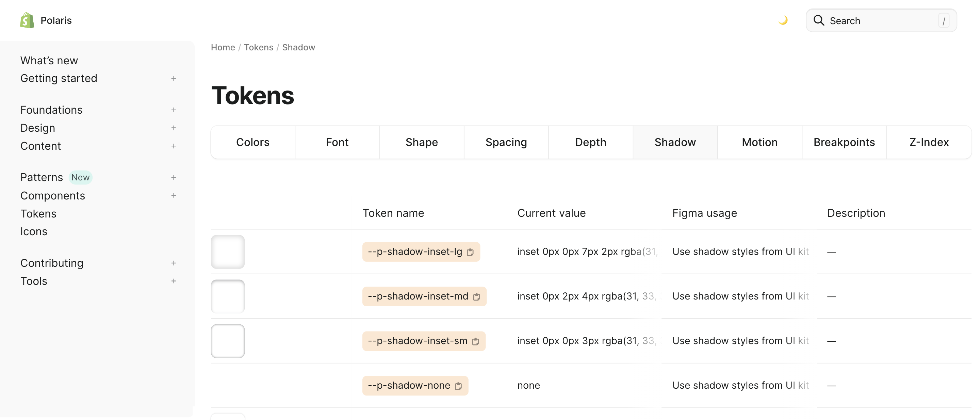Toggle dark mode with the moon icon

(783, 20)
